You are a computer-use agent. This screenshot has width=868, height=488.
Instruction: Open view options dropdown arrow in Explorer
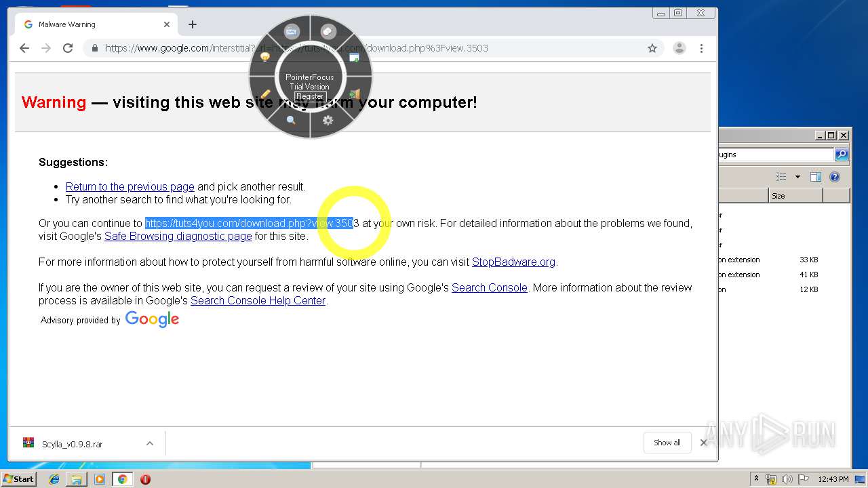(797, 177)
